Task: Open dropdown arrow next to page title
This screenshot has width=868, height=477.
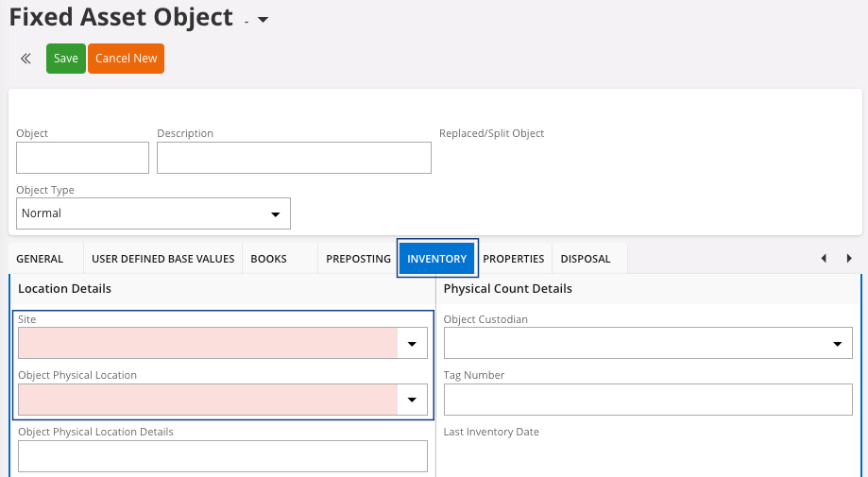Action: 263,20
